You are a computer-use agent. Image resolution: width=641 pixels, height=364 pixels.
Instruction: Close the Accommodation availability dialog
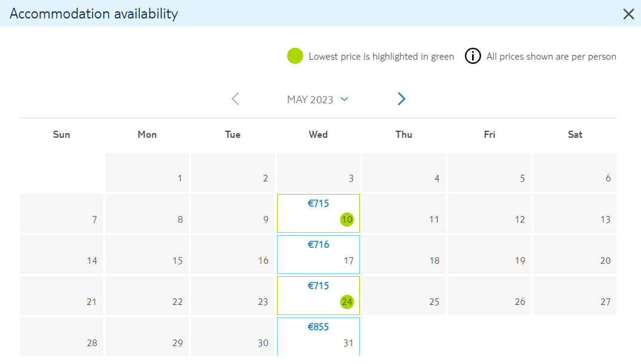coord(628,14)
